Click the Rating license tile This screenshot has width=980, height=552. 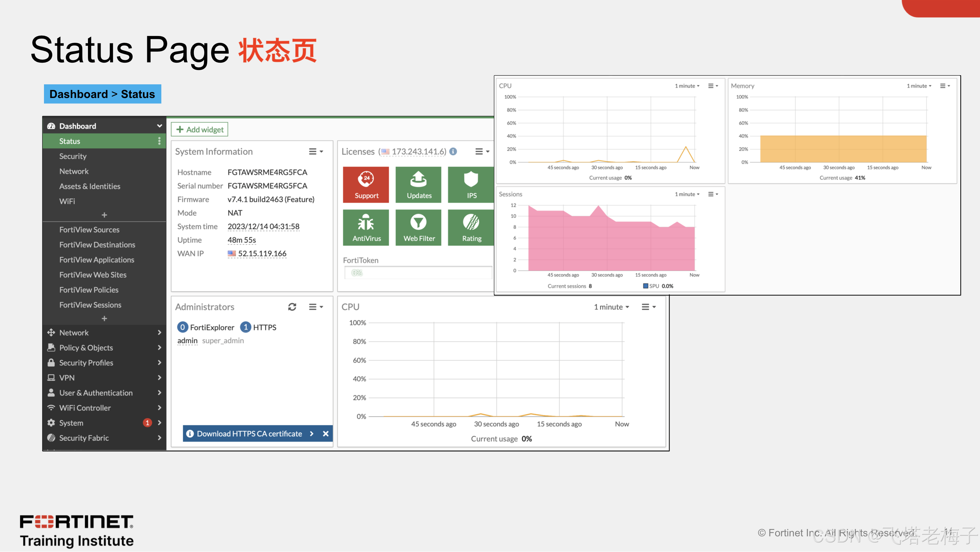(x=471, y=227)
